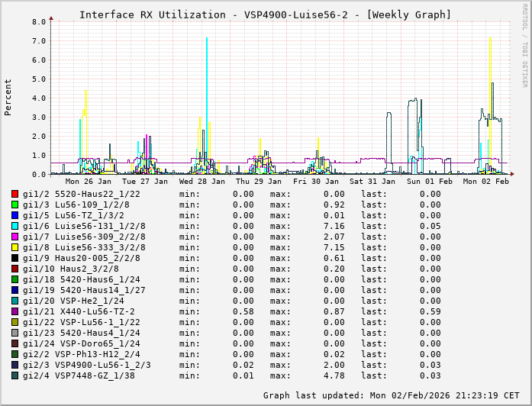Click the Wed 28 Jan axis label
The image size is (532, 406).
coord(202,182)
